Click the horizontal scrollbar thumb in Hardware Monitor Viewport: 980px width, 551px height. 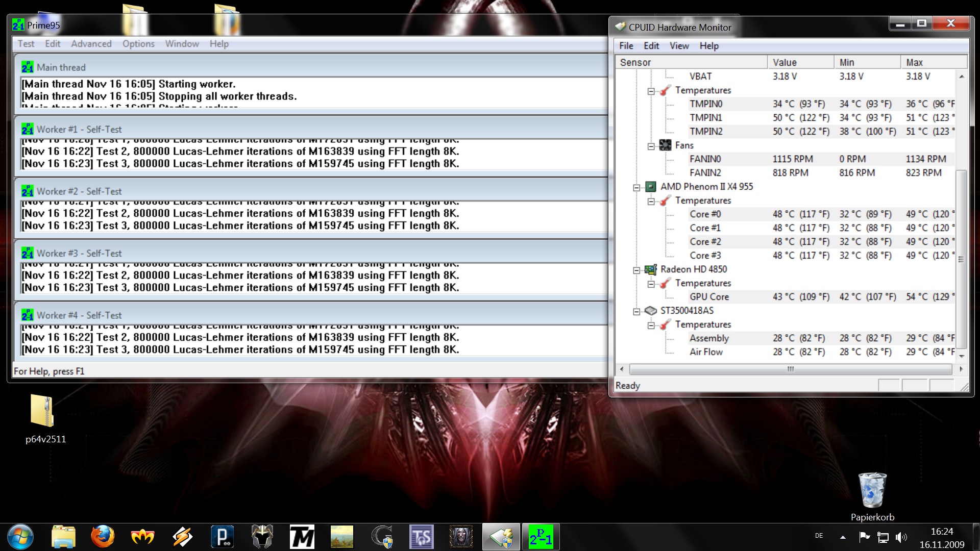pyautogui.click(x=791, y=369)
